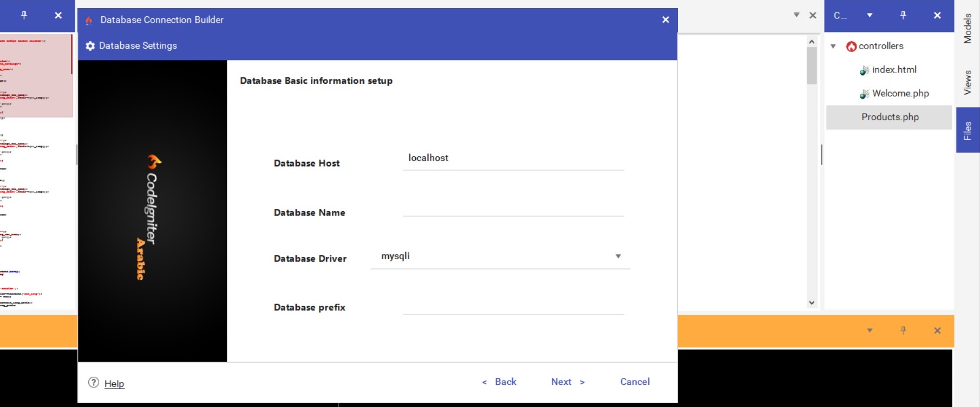This screenshot has width=980, height=407.
Task: Select Products.php in the file tree
Action: [890, 117]
